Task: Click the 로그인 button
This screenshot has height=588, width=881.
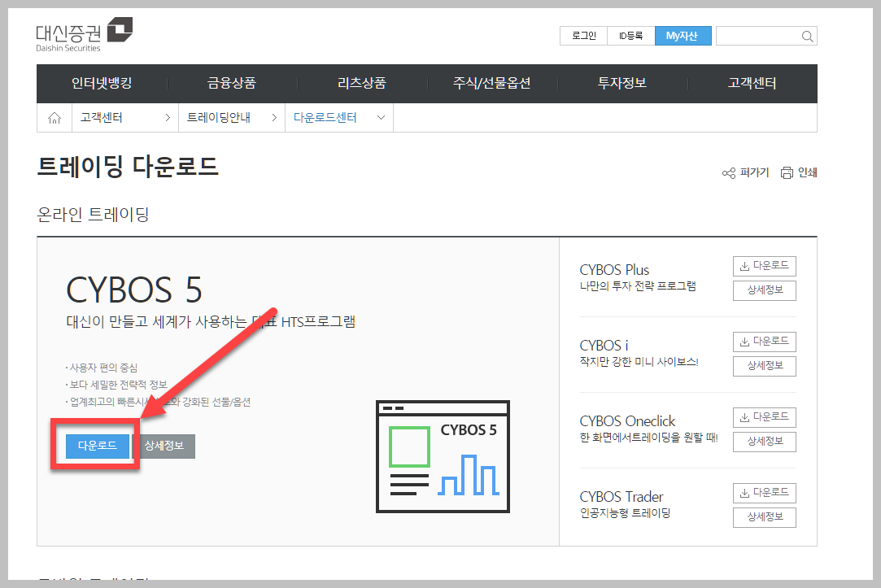Action: tap(584, 36)
